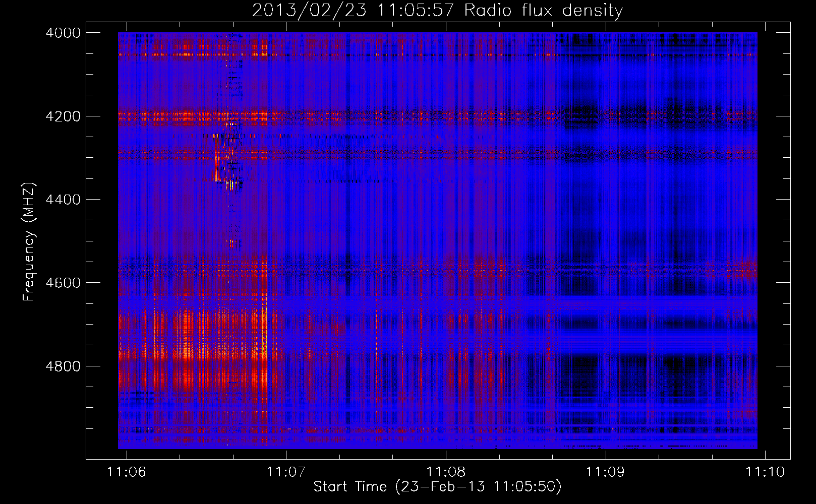Click the 11:07 time axis label

coord(286,472)
